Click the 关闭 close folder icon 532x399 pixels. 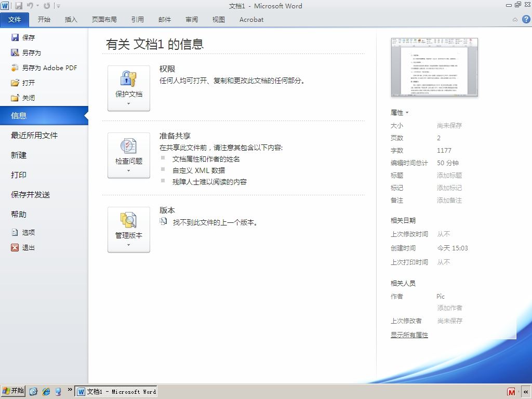(x=15, y=98)
